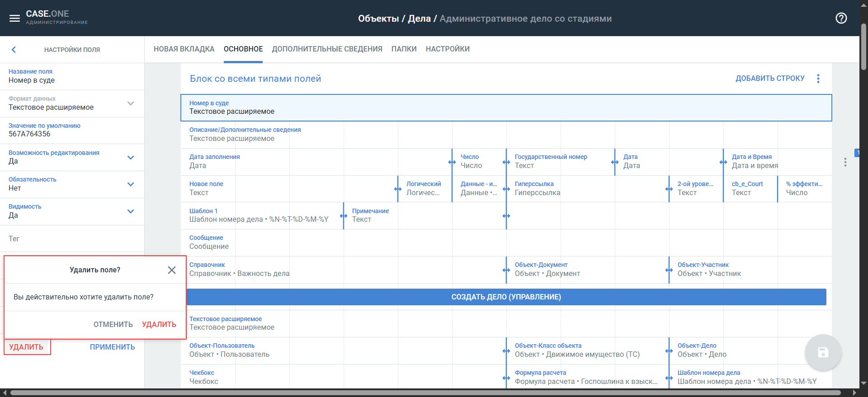Open the Видимость dropdown
Image resolution: width=868 pixels, height=397 pixels.
[131, 211]
